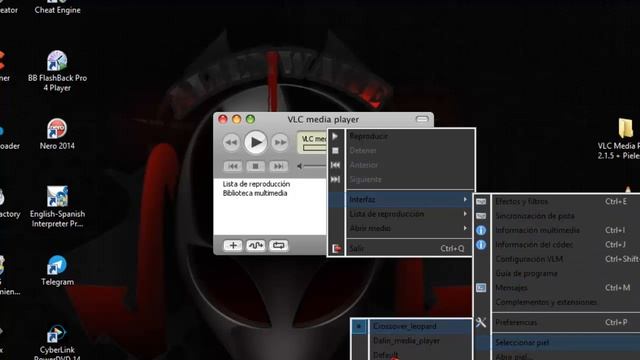
Task: Click the square stop button in VLC
Action: point(256,166)
